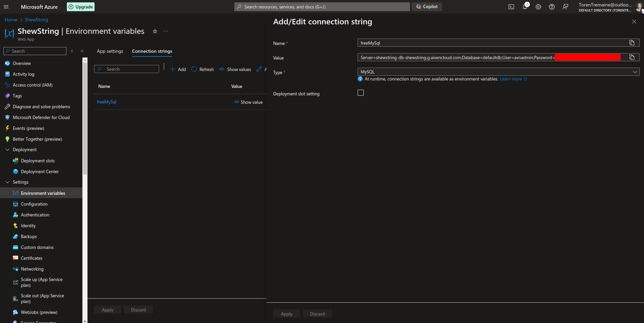Open the feedback icon
The image size is (644, 323).
pyautogui.click(x=565, y=7)
